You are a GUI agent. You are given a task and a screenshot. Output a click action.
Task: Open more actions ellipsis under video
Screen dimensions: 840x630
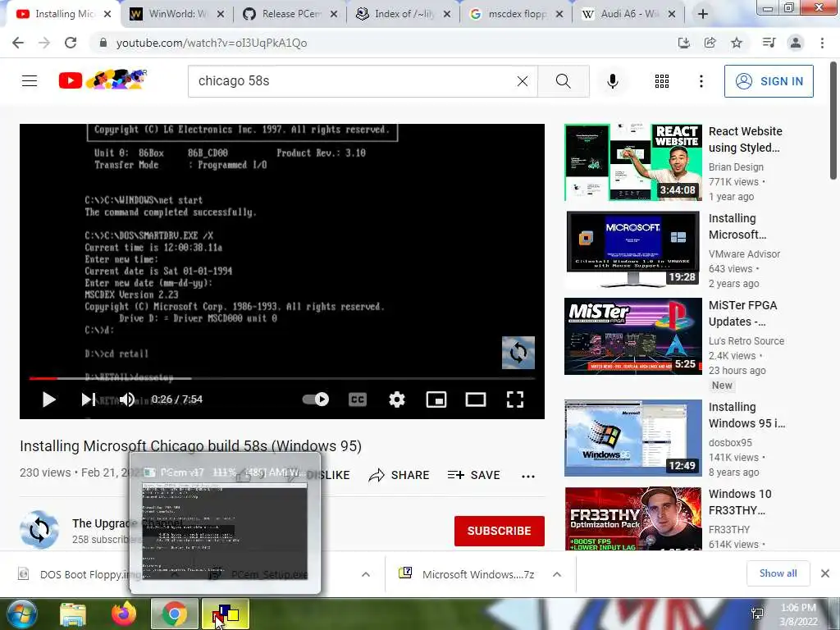tap(528, 476)
